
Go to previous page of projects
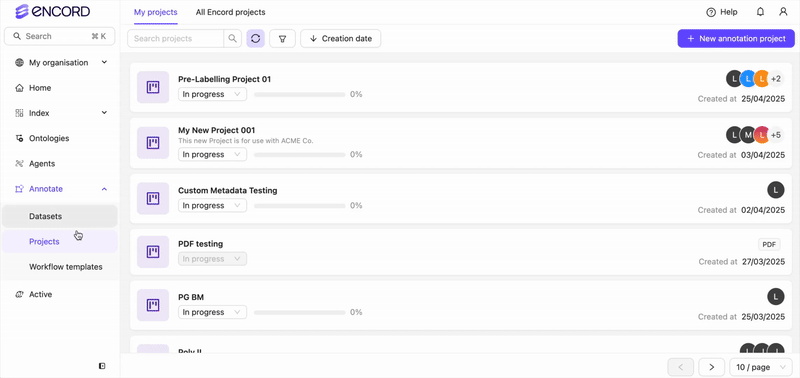[x=681, y=367]
